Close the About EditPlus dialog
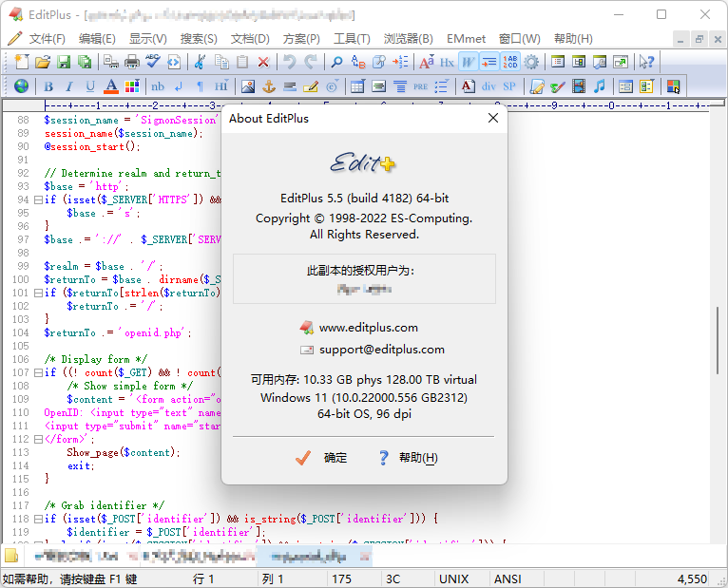 (x=493, y=119)
